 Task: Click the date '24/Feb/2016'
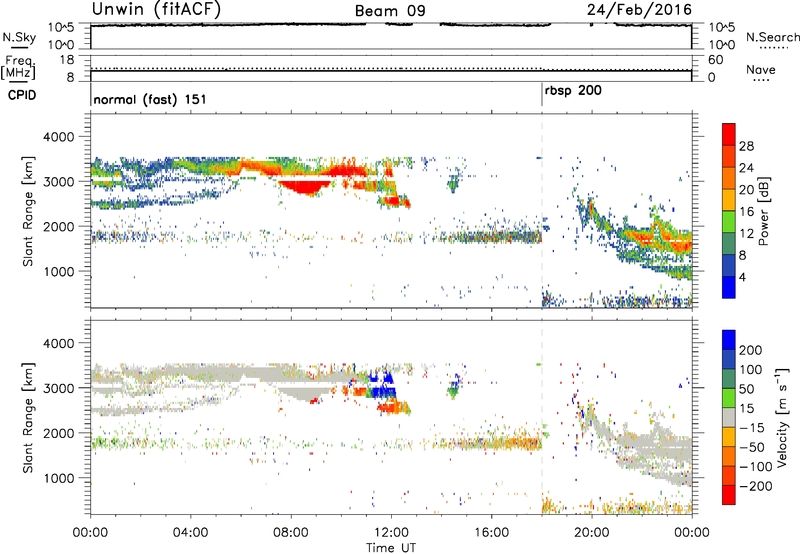(x=639, y=10)
